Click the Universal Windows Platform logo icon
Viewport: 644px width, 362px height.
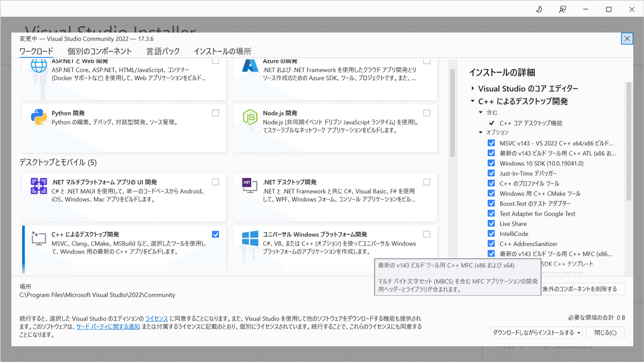click(x=251, y=239)
